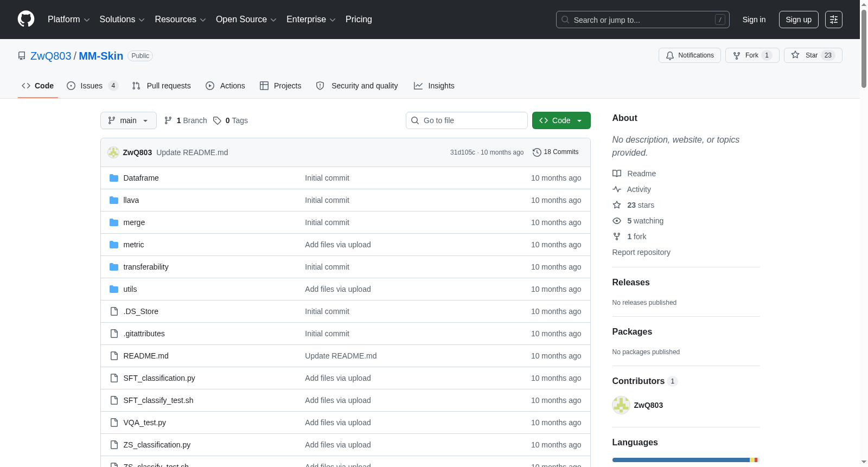Open the Platform menu

click(69, 20)
